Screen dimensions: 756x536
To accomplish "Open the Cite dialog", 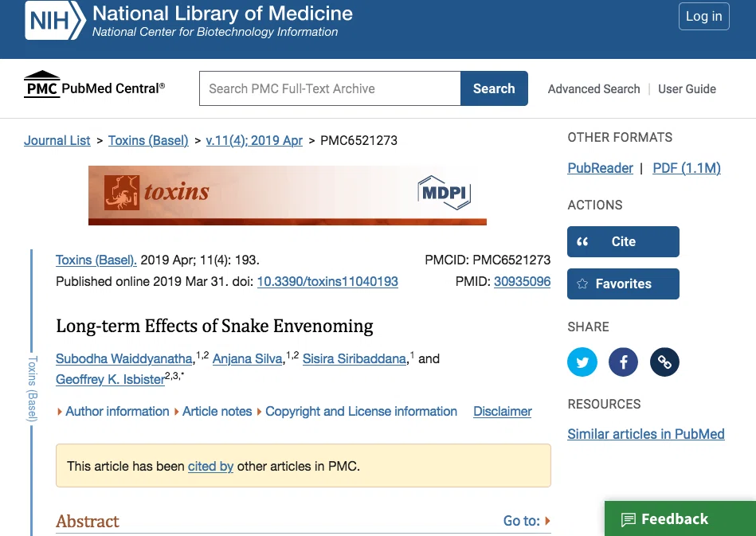I will click(623, 241).
